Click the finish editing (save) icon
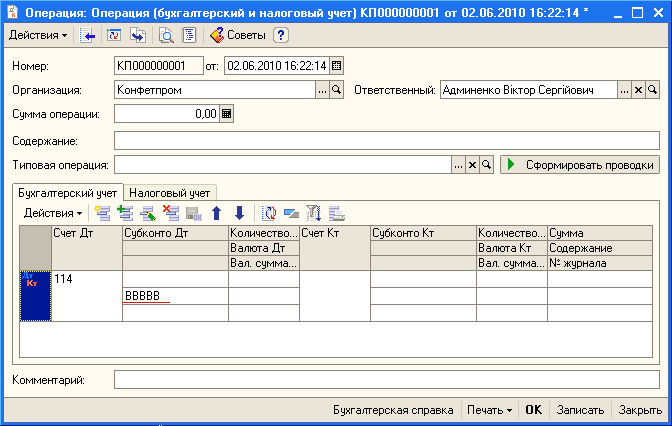Screen dimensions: 672x426 click(x=194, y=213)
